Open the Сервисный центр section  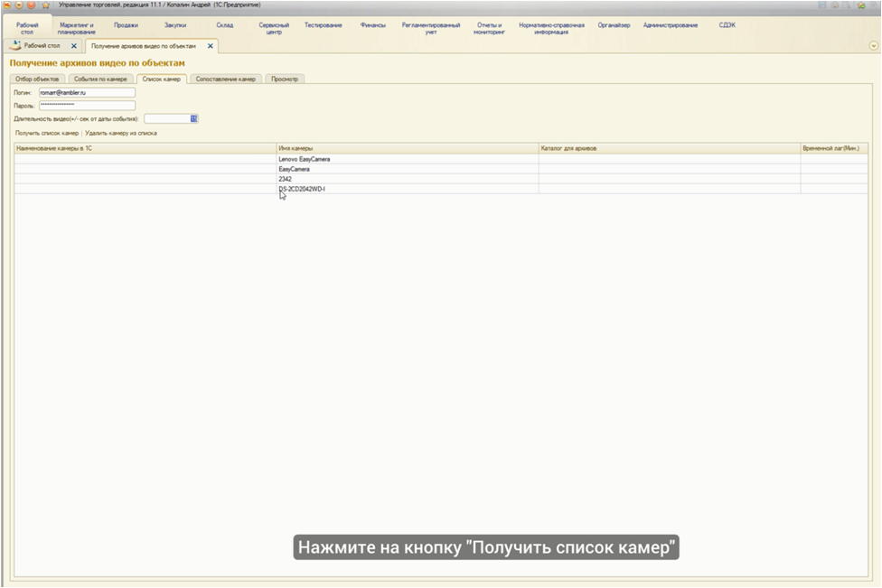pos(274,28)
